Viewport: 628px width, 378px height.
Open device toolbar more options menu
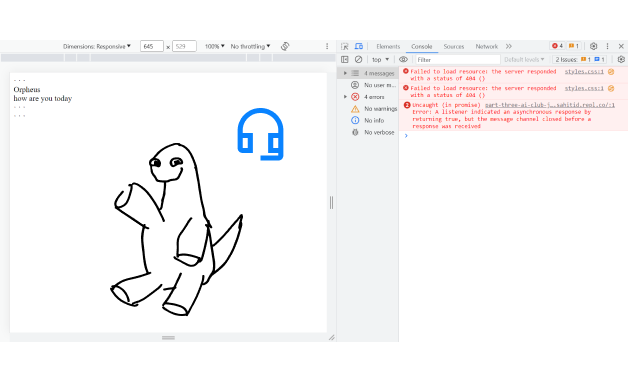click(x=327, y=46)
